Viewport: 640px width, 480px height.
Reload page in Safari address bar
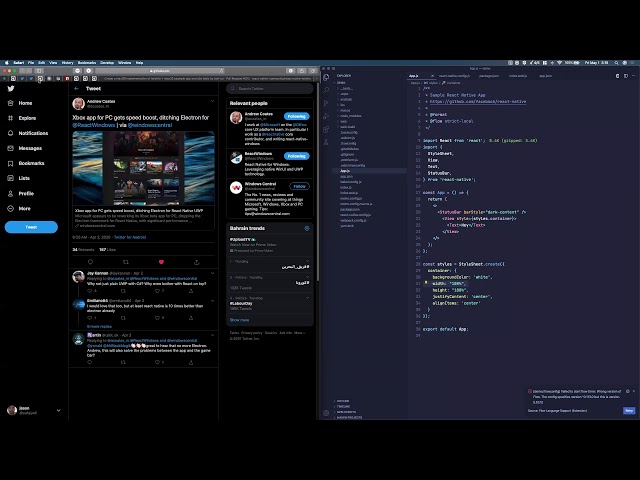coord(221,71)
